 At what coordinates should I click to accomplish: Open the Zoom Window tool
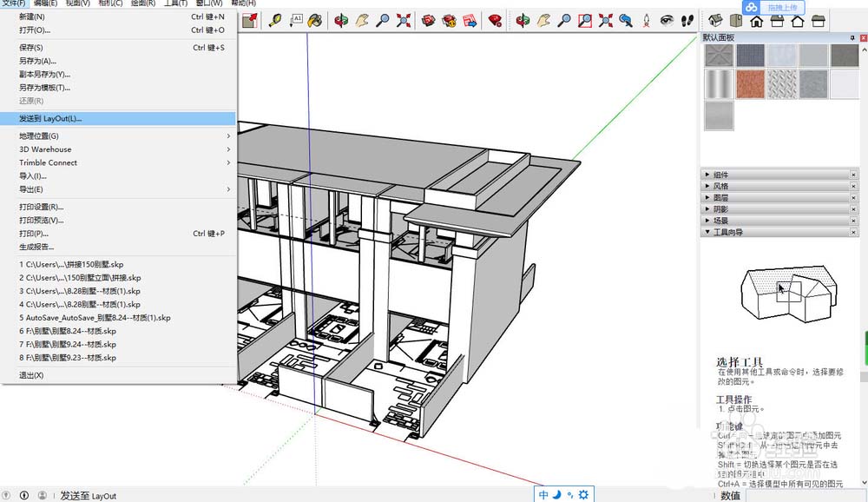[585, 19]
